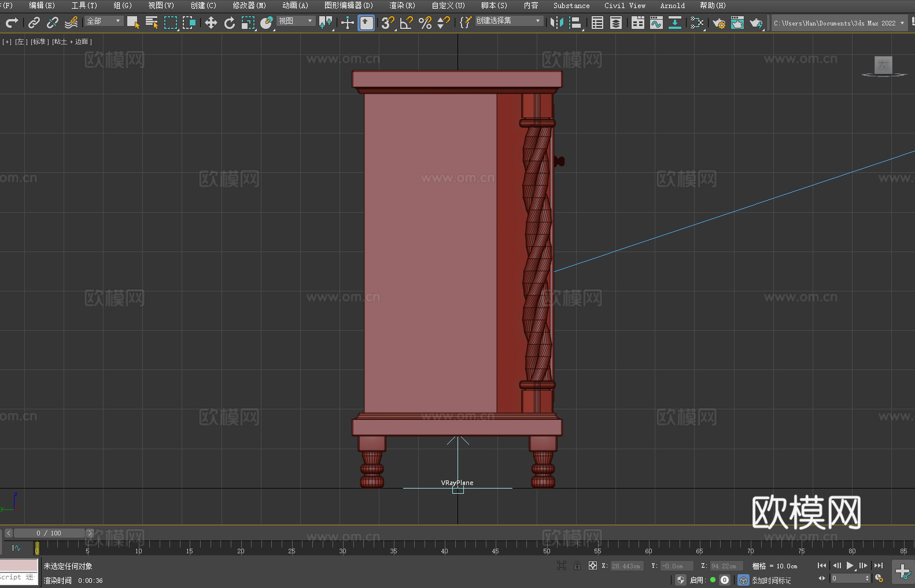The width and height of the screenshot is (915, 588).
Task: Click the Set Keys plus-key button
Action: coord(902,572)
